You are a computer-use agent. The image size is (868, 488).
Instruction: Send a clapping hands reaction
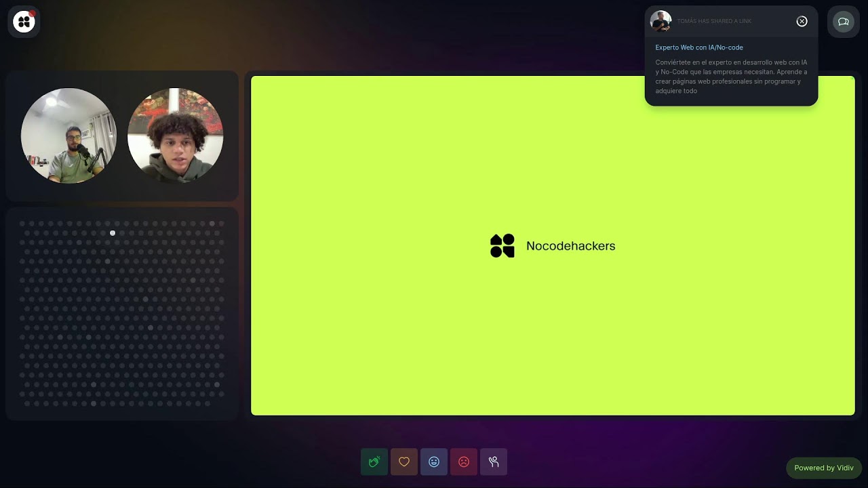[374, 462]
